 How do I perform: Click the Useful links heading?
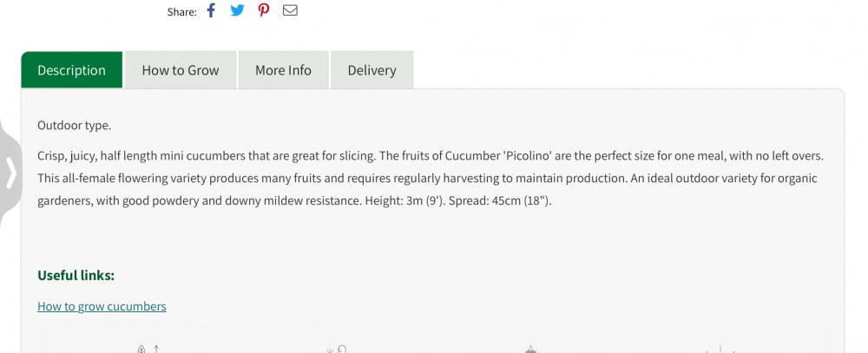tap(76, 275)
